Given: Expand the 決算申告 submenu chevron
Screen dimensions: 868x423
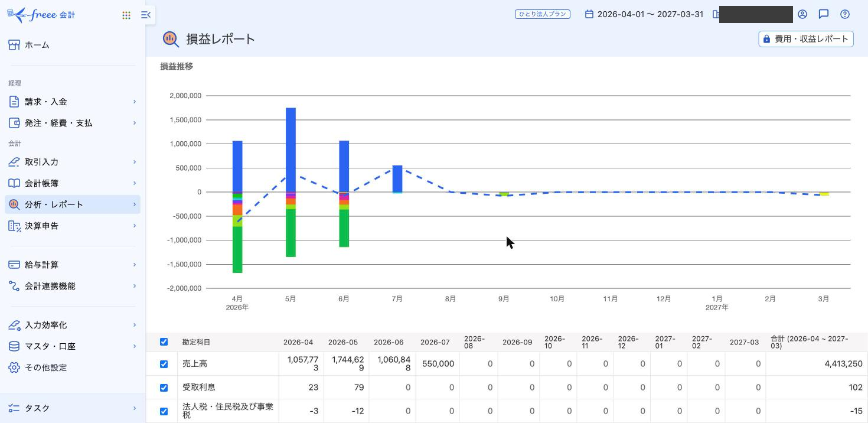Looking at the screenshot, I should [134, 226].
